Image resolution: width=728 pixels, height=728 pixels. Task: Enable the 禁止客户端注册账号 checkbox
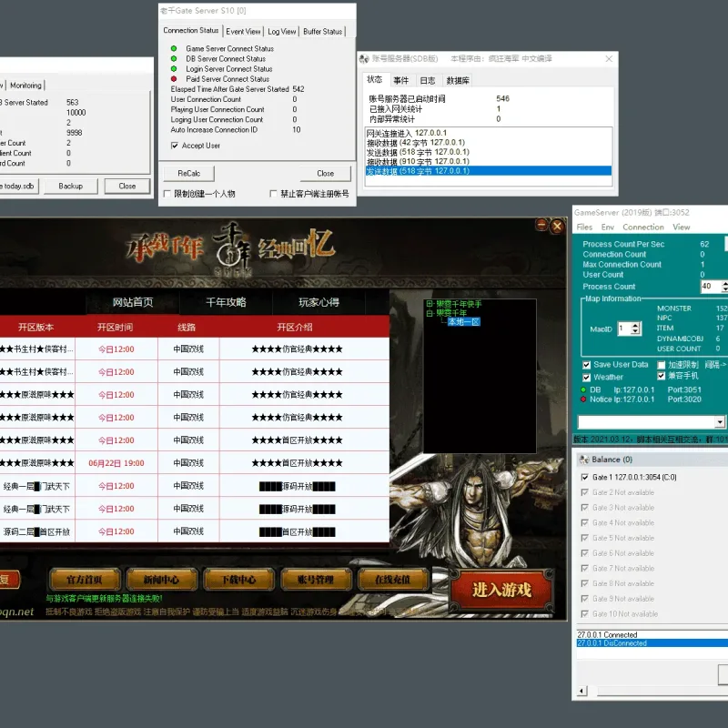(x=274, y=194)
